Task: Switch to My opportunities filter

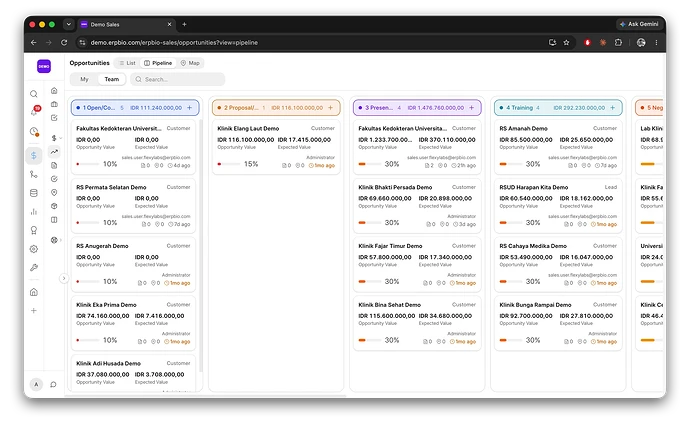Action: click(x=84, y=79)
